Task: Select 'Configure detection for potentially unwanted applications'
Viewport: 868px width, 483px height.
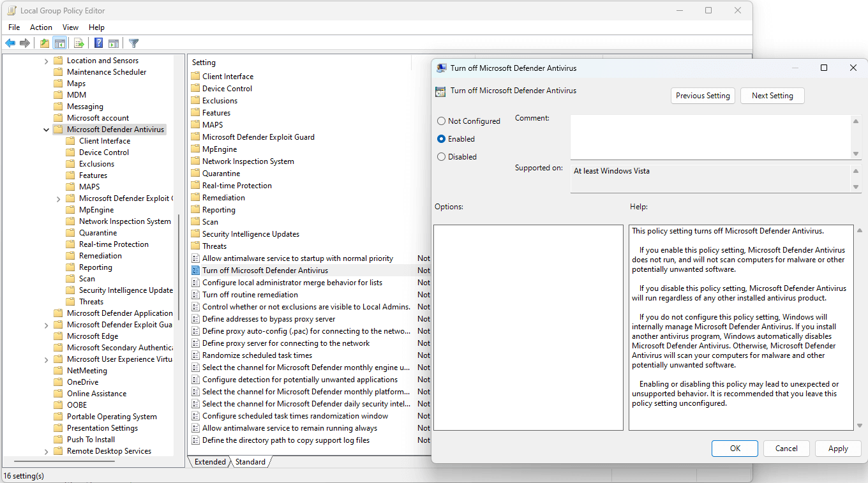Action: [300, 380]
